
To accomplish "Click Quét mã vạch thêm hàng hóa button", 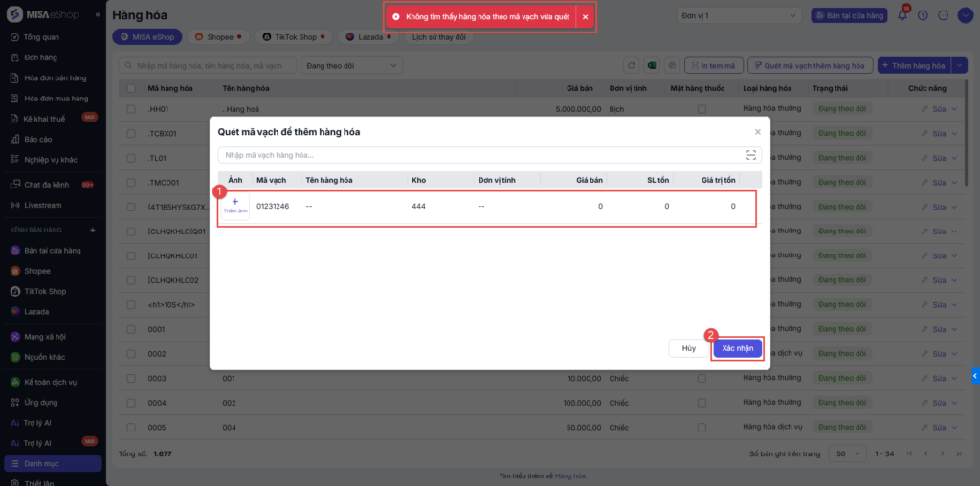I will [810, 66].
